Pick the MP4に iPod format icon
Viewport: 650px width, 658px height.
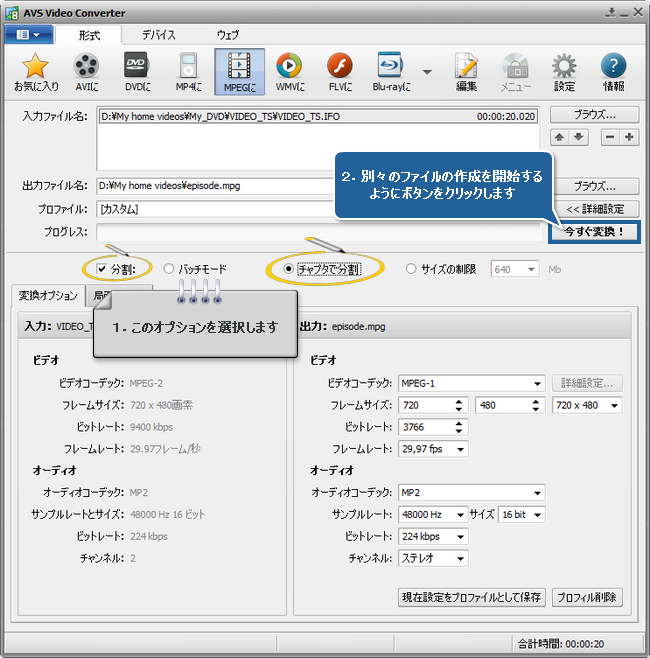[188, 72]
